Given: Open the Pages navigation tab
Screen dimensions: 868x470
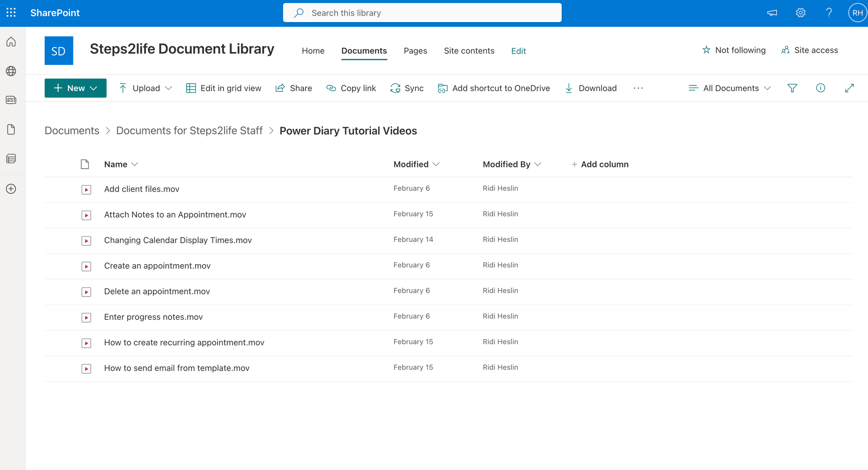Looking at the screenshot, I should coord(415,51).
